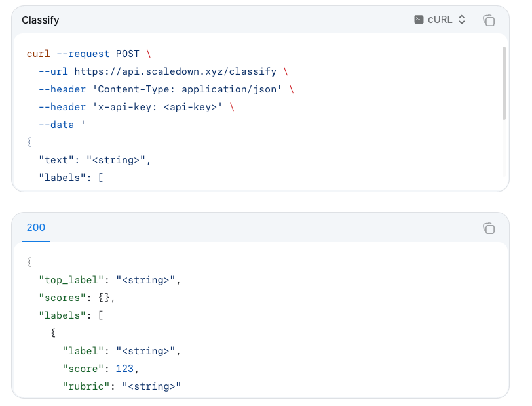Click the "top_label" line in response

coord(109,280)
